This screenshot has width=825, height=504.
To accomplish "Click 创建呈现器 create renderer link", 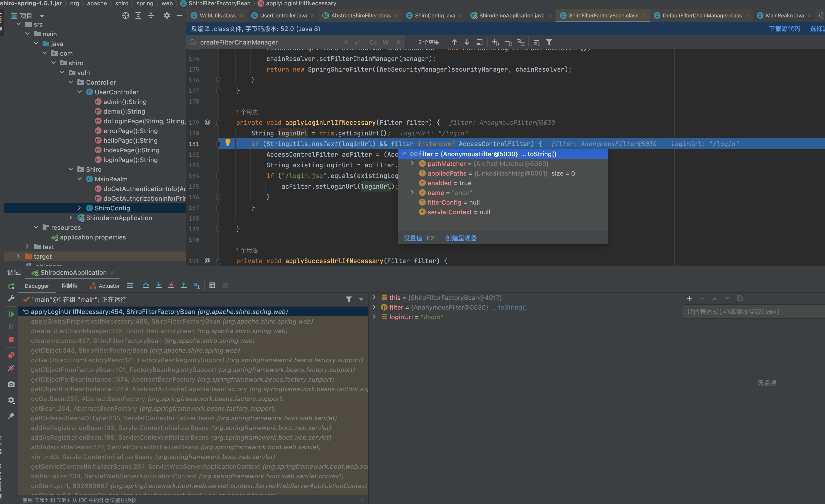I will coord(461,238).
